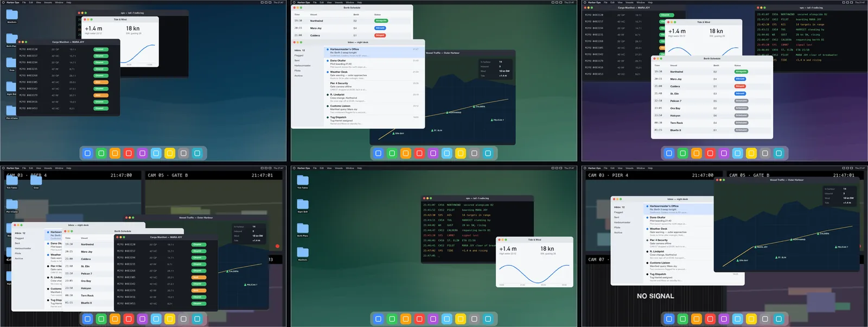This screenshot has height=327, width=868.
Task: Click Delayed badge for Caldera on purple-wallpaper screen
Action: tap(741, 86)
